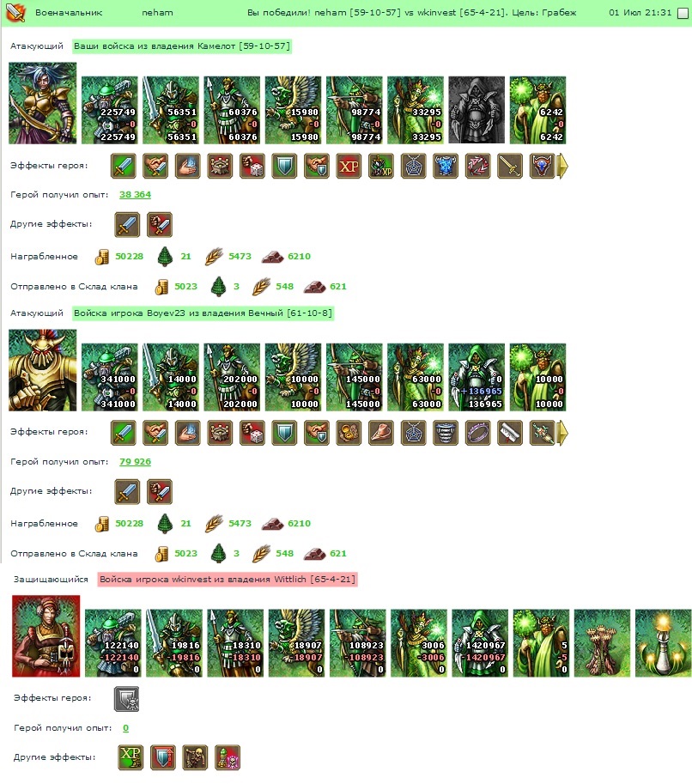Select the dice hero effect in first row
Viewport: 692px width, 784px height.
(252, 166)
